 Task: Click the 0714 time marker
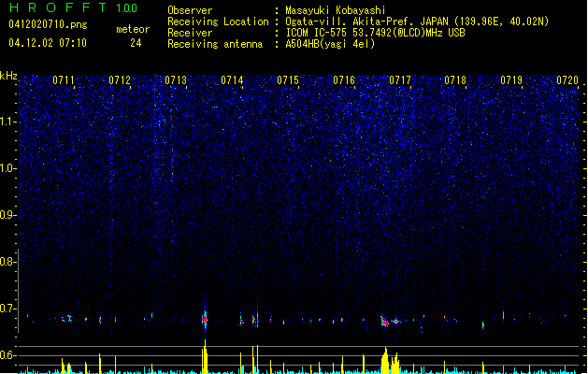[232, 80]
